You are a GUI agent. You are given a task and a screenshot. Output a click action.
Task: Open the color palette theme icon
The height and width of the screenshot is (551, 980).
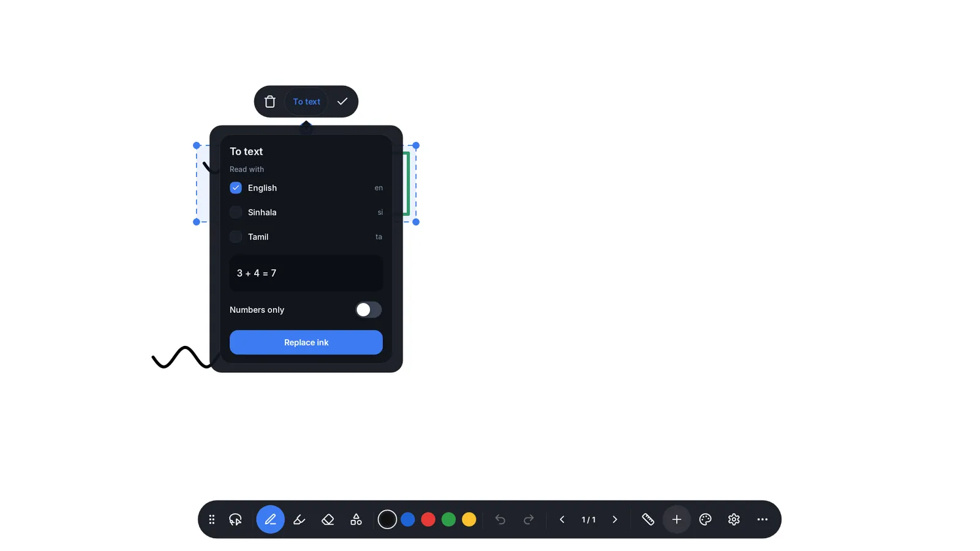(706, 520)
